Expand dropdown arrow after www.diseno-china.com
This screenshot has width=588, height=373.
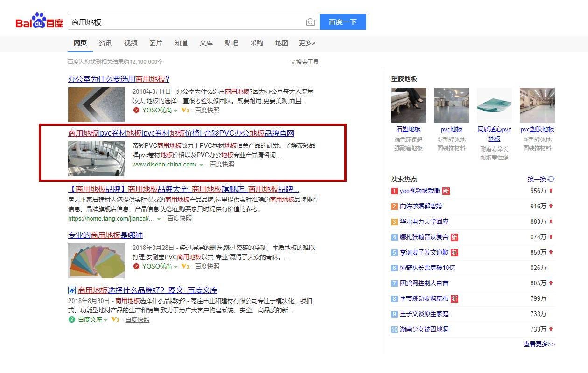(201, 165)
